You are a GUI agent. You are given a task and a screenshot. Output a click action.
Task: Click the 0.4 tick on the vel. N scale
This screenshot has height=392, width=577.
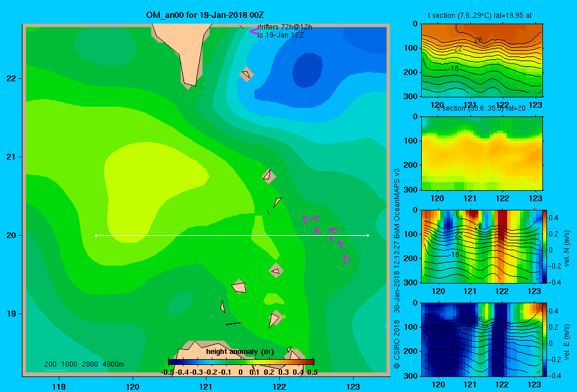point(553,218)
